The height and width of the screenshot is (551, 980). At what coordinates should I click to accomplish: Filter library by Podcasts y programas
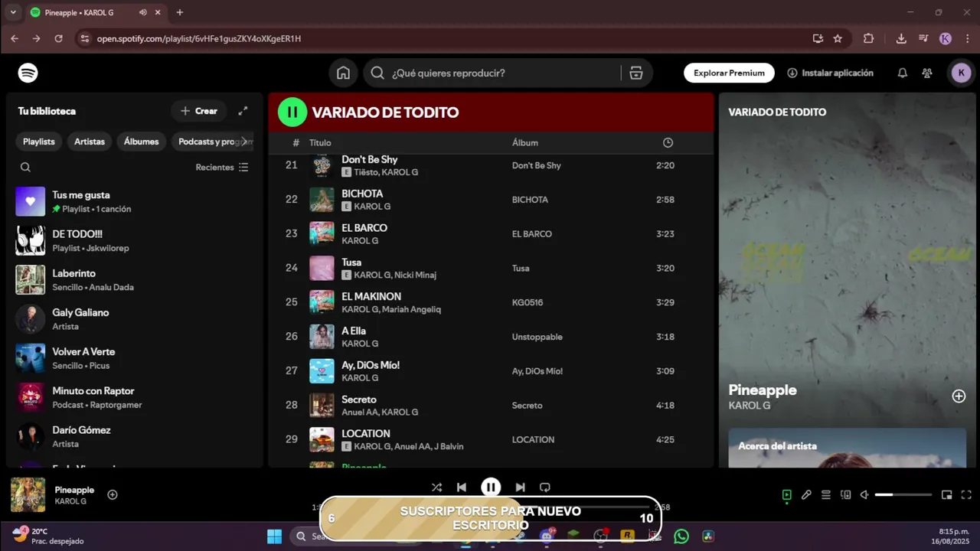[x=213, y=142]
